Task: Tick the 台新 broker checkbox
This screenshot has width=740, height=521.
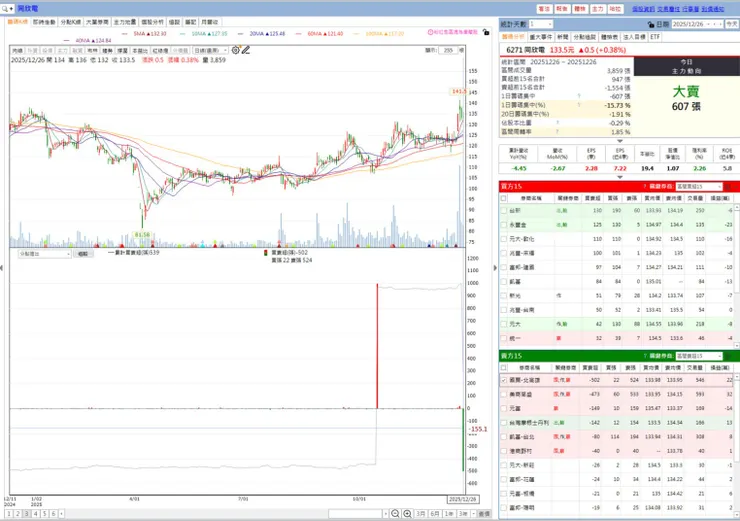Action: click(x=504, y=210)
